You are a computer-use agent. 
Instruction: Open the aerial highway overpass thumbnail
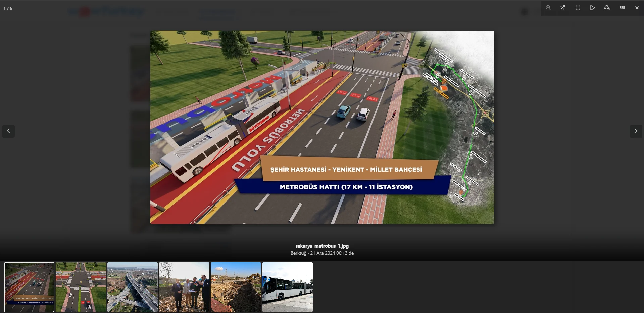133,287
